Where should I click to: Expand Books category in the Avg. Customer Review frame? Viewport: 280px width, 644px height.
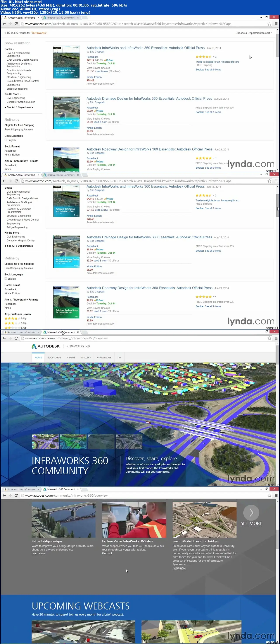pos(9,188)
